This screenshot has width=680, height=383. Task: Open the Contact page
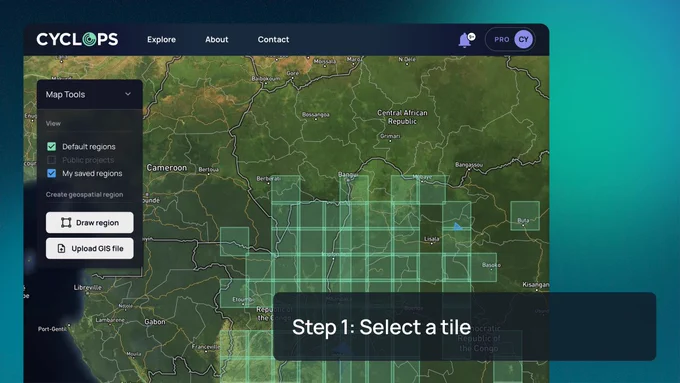click(273, 39)
